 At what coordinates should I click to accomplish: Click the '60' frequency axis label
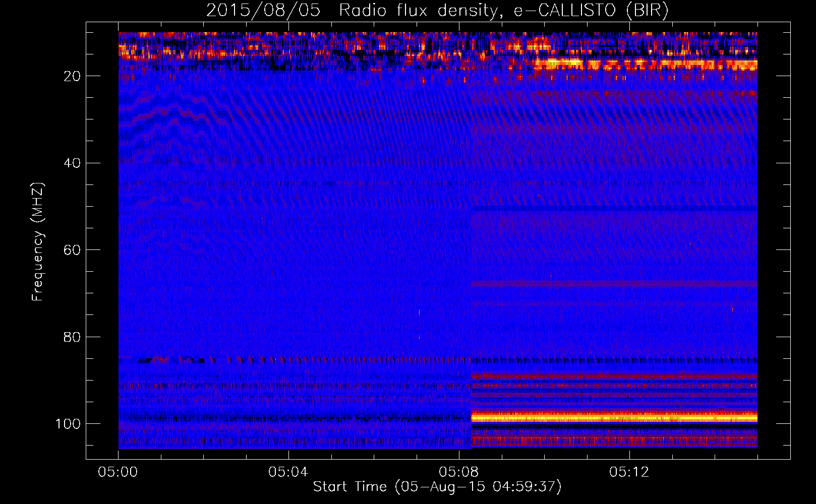click(x=73, y=250)
